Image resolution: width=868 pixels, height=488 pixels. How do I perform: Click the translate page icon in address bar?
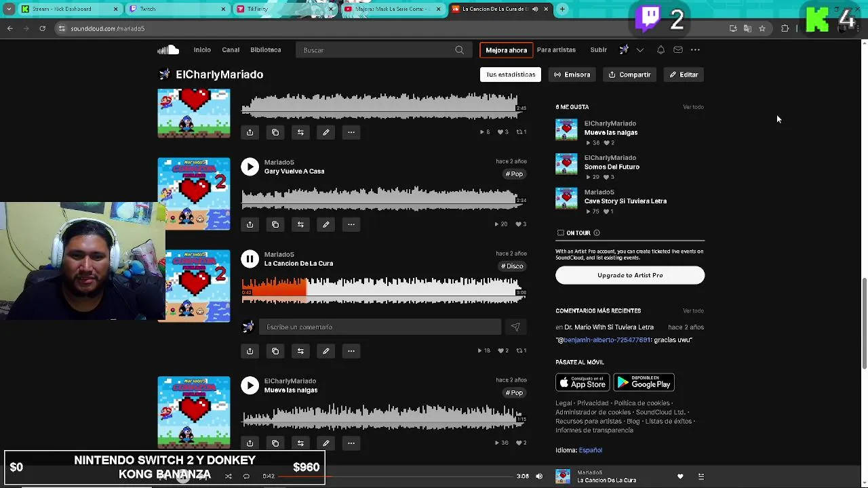click(x=747, y=28)
